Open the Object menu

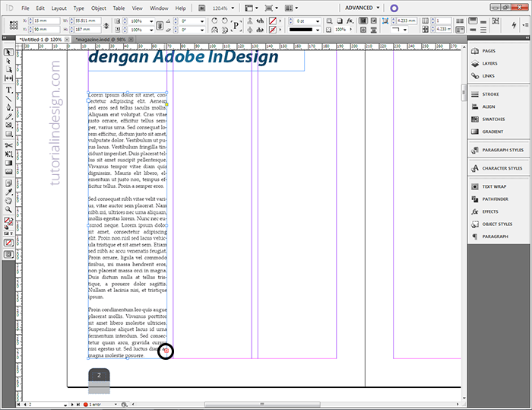(99, 8)
